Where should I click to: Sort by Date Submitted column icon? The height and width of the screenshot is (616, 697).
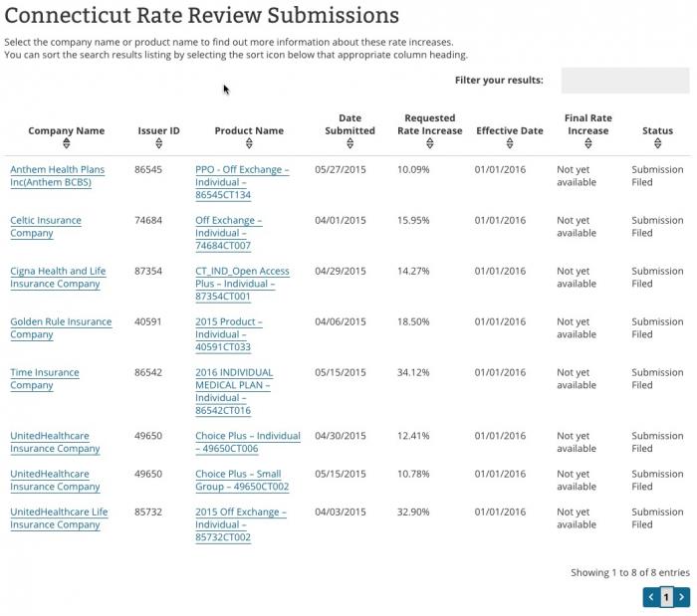(349, 144)
